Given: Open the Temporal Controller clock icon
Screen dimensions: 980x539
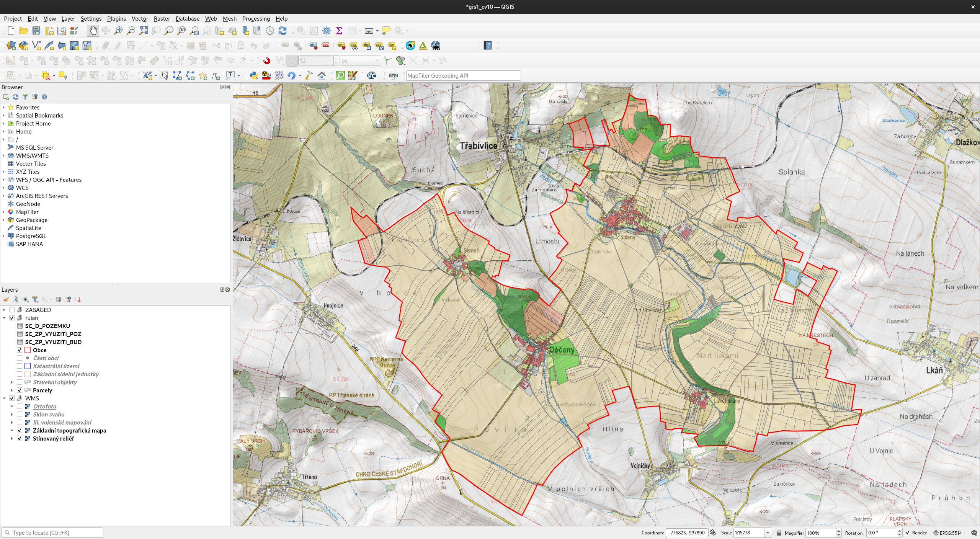Looking at the screenshot, I should 270,31.
